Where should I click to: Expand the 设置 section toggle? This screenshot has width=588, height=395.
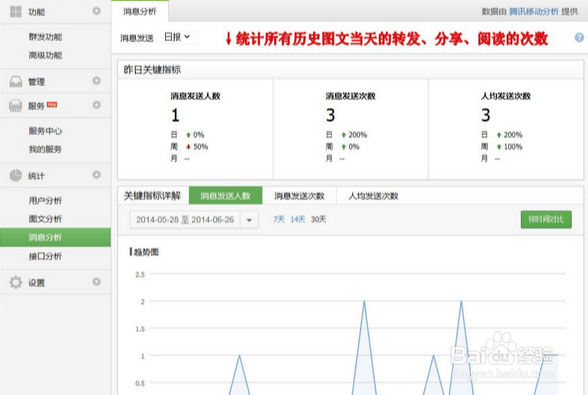(x=96, y=281)
